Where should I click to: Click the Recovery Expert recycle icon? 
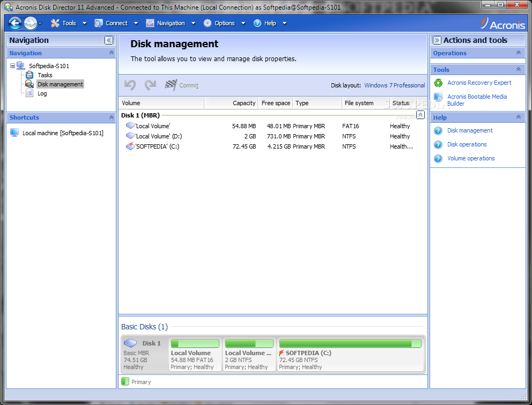pos(438,83)
